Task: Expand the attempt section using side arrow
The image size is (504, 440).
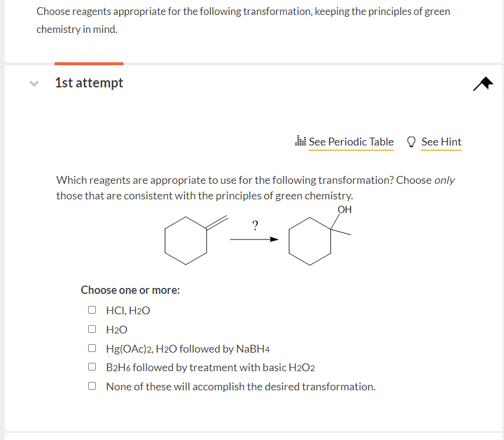Action: [x=34, y=83]
